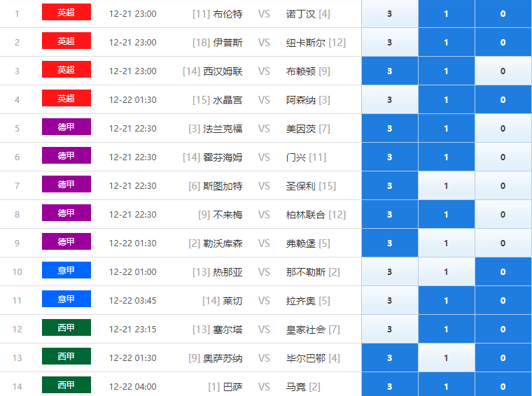Click the 12-22 04:00 match time
532x396 pixels.
coord(133,386)
